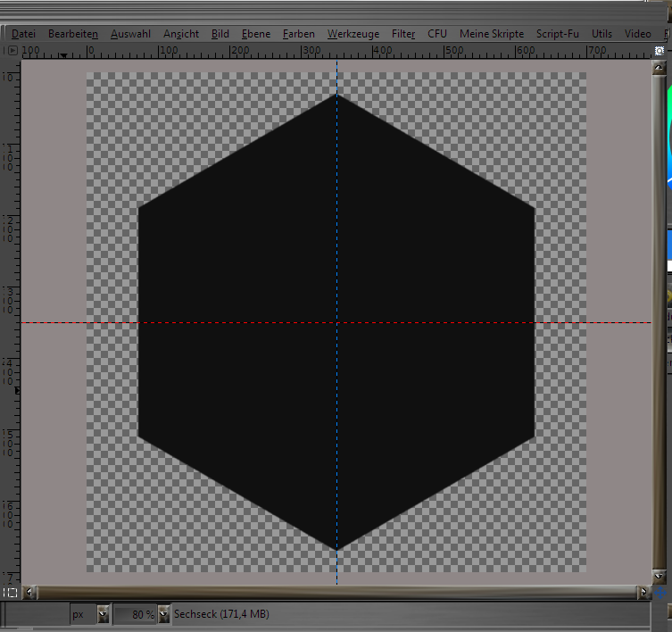Open the Meine Skripte menu

(x=491, y=34)
